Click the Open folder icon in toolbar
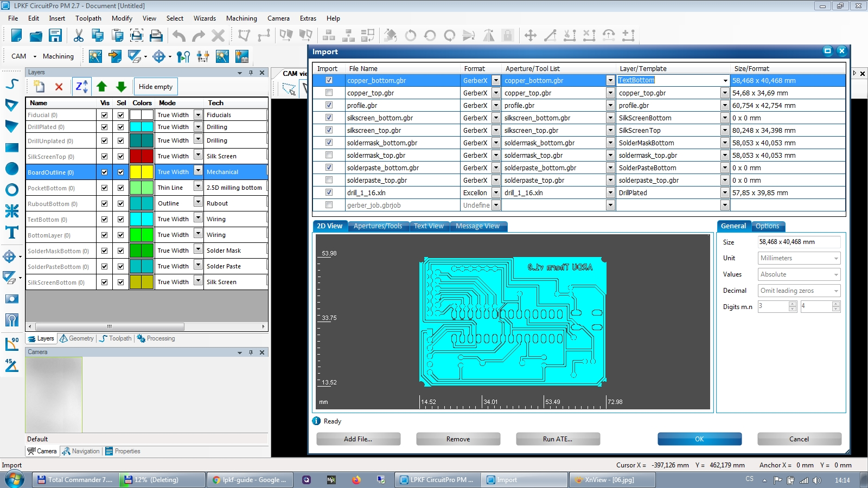 click(x=36, y=36)
